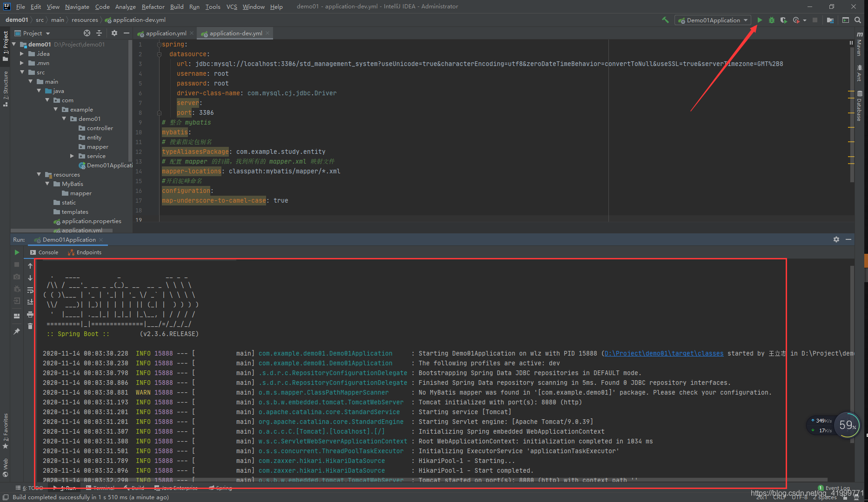
Task: Clear all console output with the trash icon
Action: [x=30, y=326]
